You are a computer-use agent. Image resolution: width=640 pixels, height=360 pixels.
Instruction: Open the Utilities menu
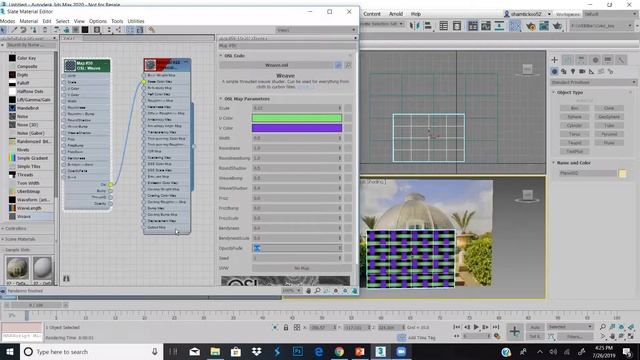(136, 21)
